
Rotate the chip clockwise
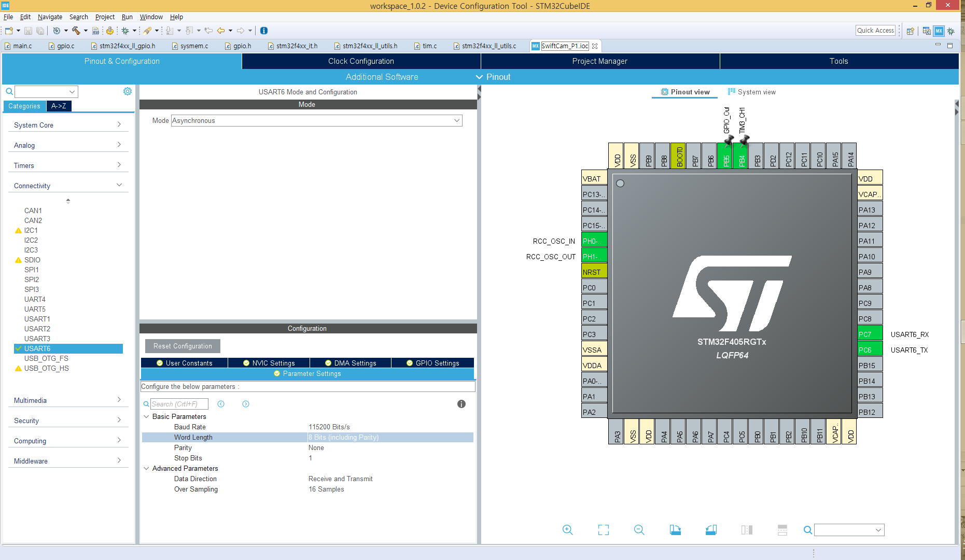point(675,530)
